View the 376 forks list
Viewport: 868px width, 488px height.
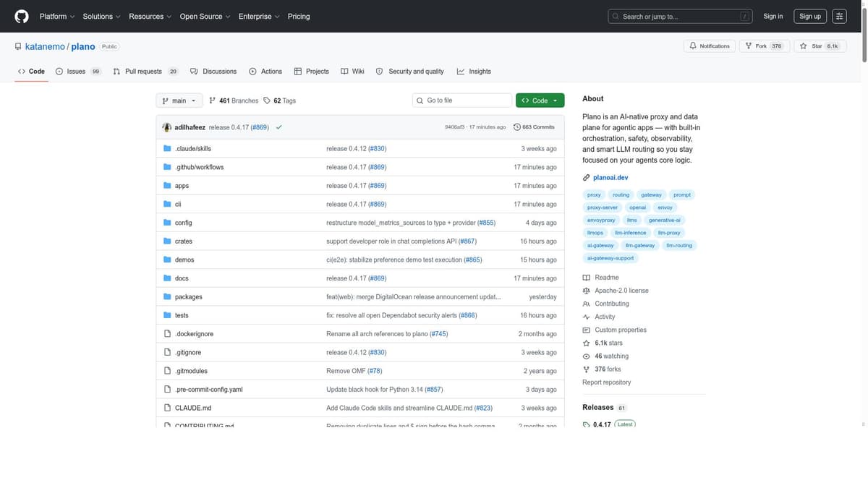pyautogui.click(x=602, y=369)
